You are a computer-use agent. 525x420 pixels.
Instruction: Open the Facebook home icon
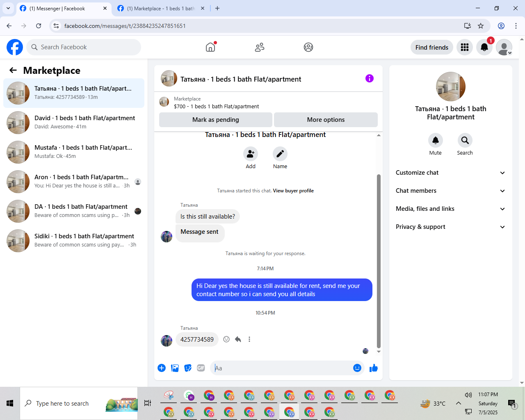pyautogui.click(x=210, y=47)
